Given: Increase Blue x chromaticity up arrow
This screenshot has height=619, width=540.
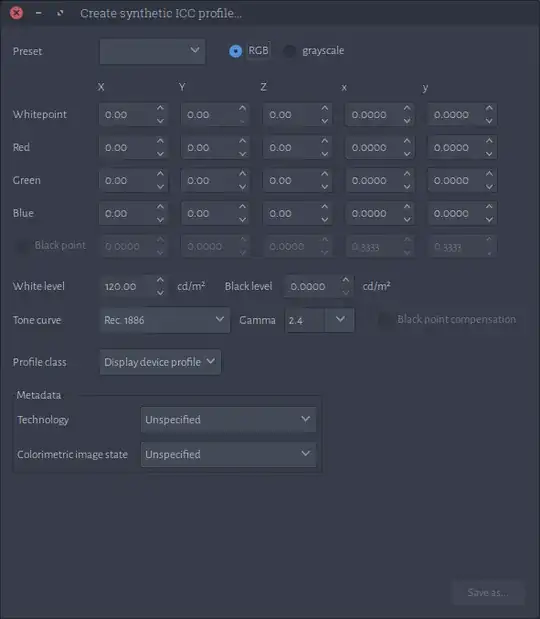Looking at the screenshot, I should 407,207.
